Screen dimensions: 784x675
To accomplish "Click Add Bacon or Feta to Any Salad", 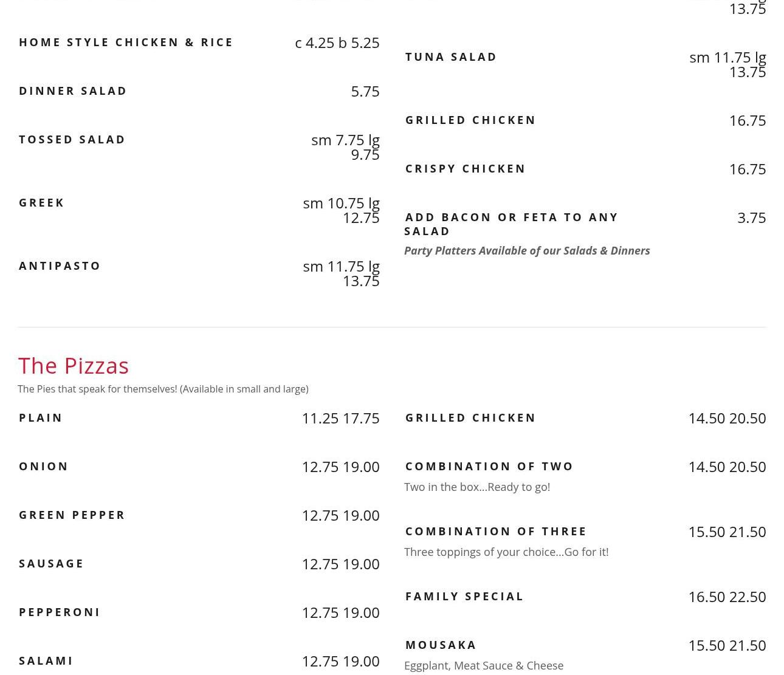I will (511, 224).
